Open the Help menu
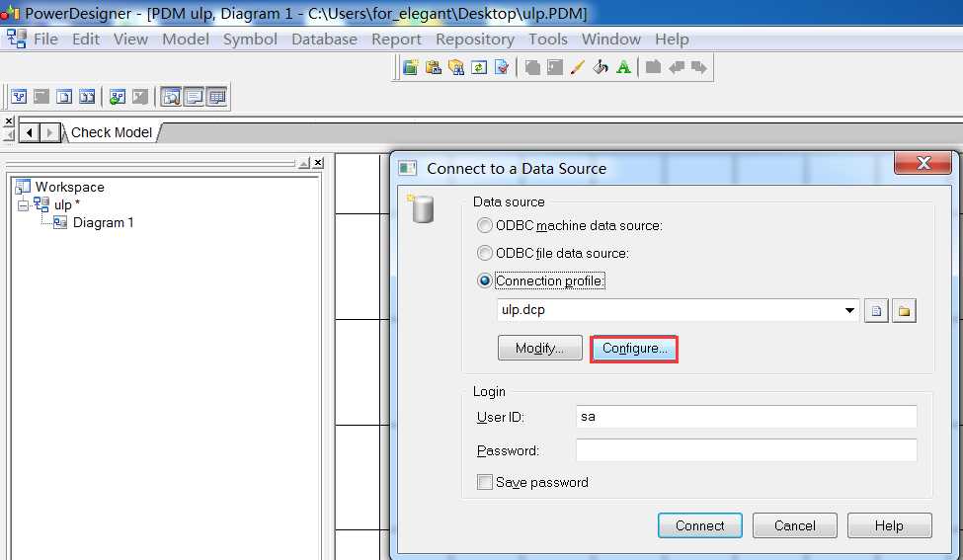Image resolution: width=963 pixels, height=560 pixels. (x=672, y=40)
